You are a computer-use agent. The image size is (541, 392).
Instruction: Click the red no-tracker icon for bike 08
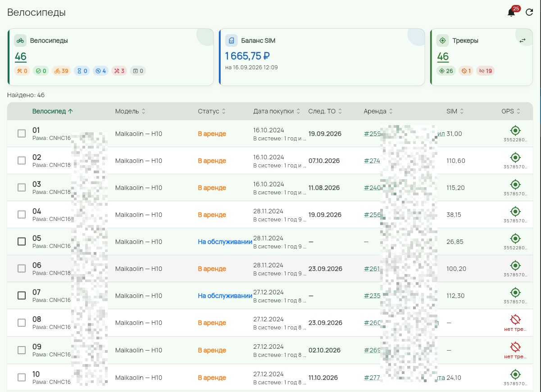515,320
